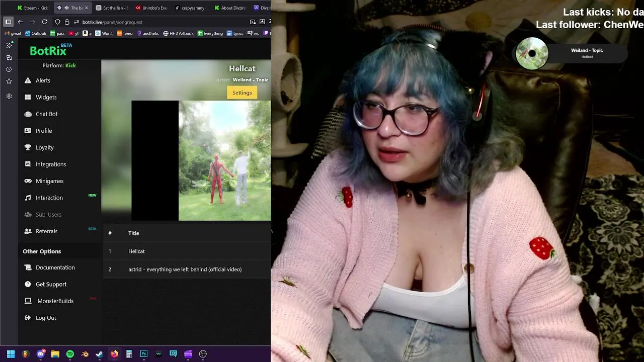Open the history clock icon in sidebar

(9, 69)
